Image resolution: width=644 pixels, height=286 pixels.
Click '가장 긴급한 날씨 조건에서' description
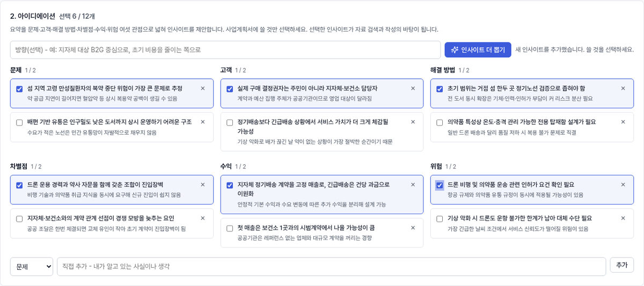click(x=518, y=229)
